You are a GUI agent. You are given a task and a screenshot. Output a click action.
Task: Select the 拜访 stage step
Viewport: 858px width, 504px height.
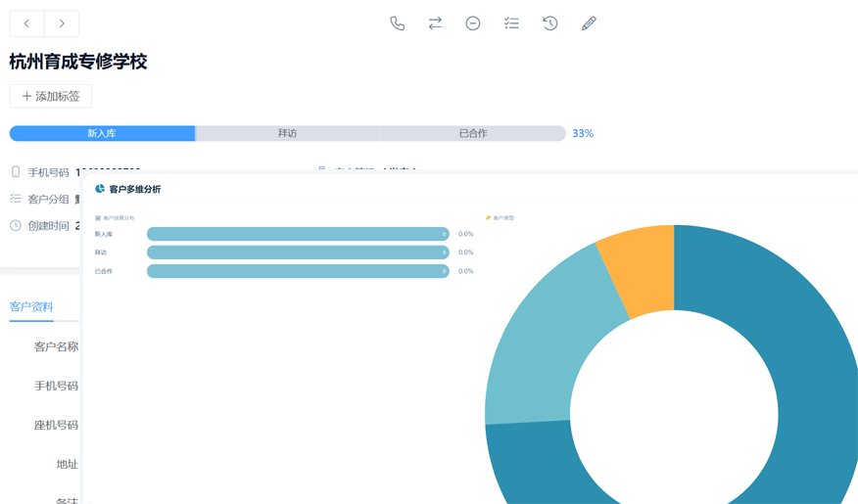tap(287, 133)
